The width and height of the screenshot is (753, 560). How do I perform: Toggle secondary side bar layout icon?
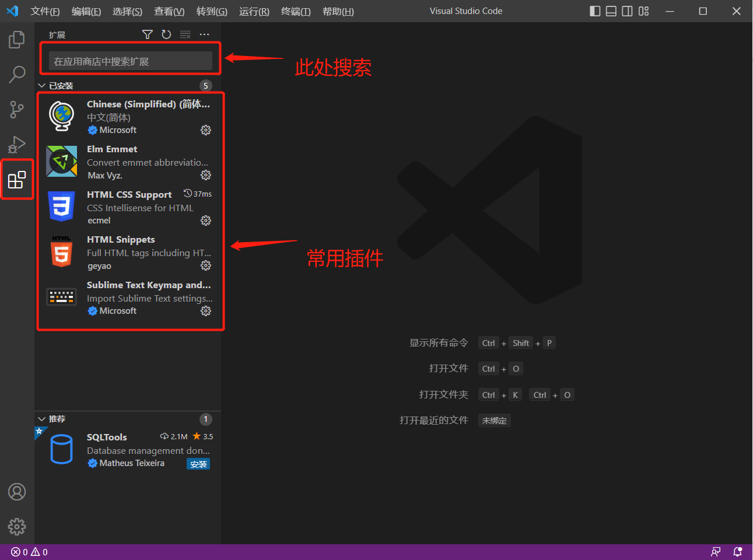click(627, 11)
